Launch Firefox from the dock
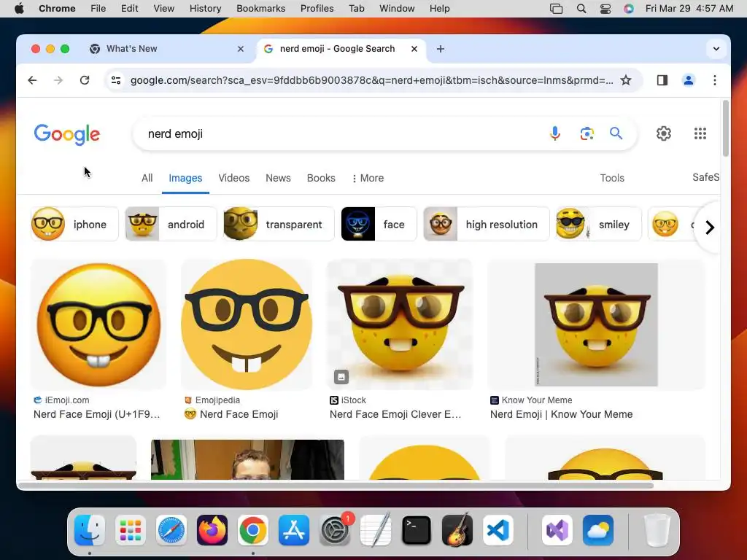 click(x=212, y=530)
